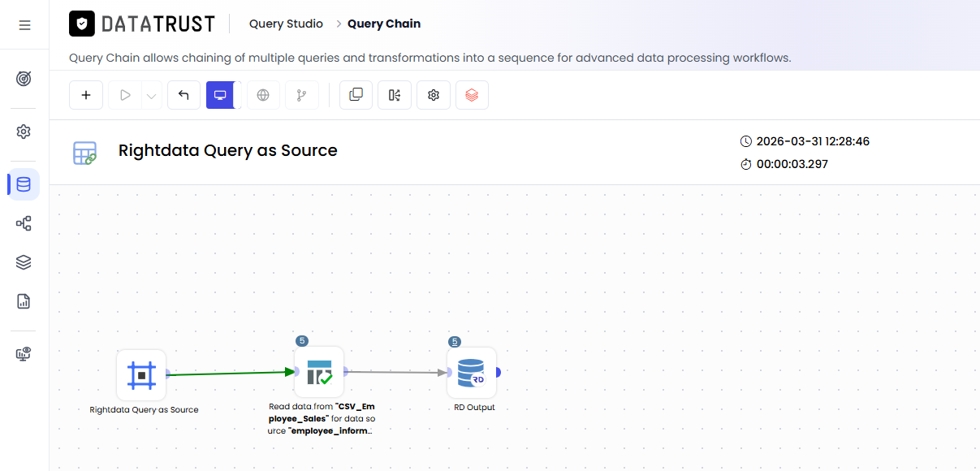Open the sidebar settings gear
Viewport: 980px width, 471px height.
[x=24, y=132]
